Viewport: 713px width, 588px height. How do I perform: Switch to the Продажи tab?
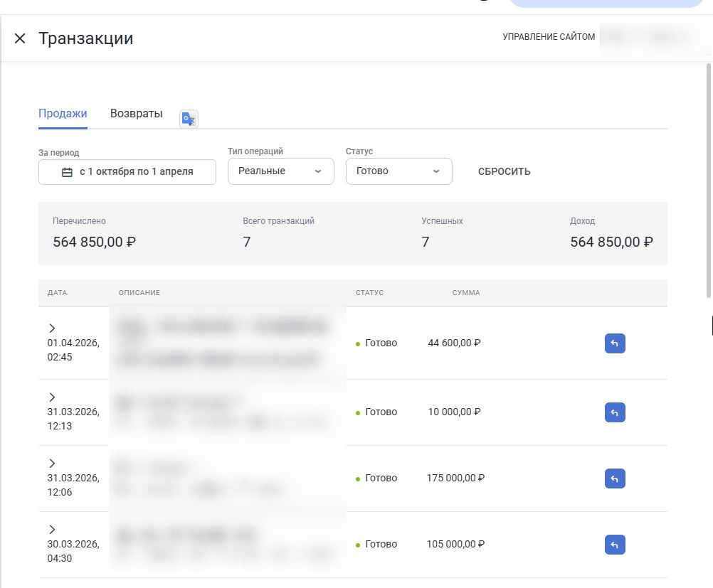[63, 114]
